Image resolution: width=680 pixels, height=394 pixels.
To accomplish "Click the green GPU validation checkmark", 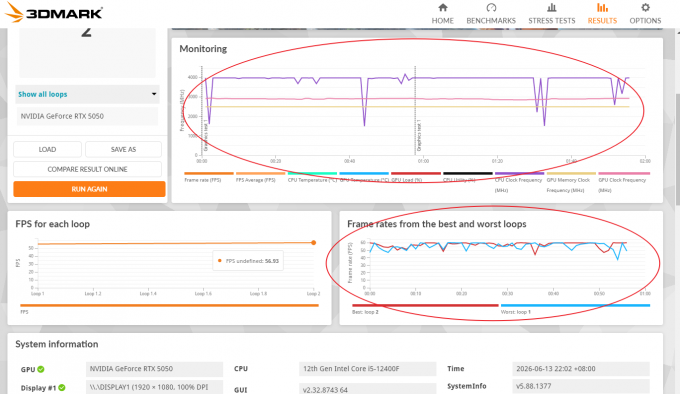I will (41, 369).
